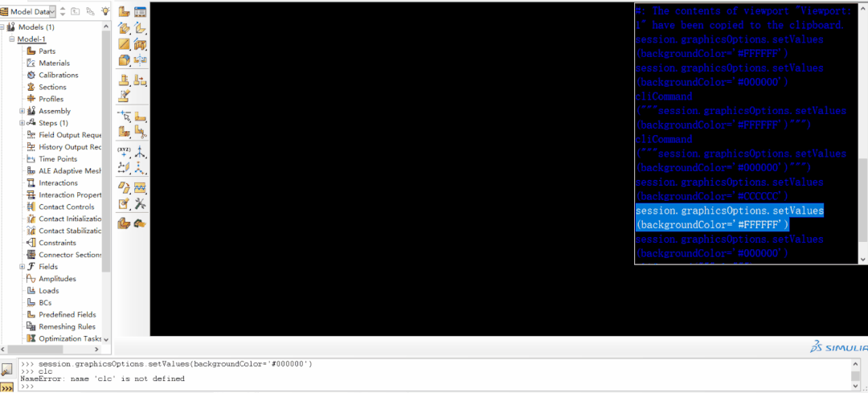Select the Create Cut Extrude tool
The height and width of the screenshot is (393, 868).
[140, 44]
